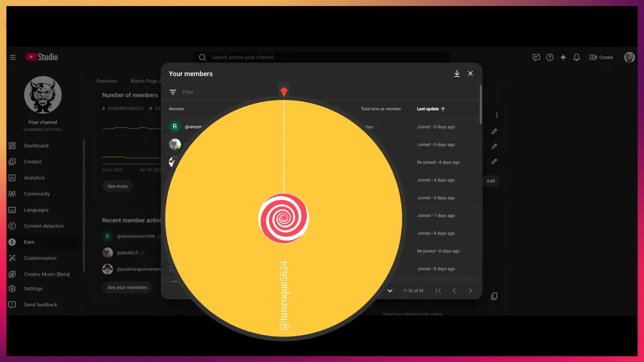Switch to the Overview tab

point(107,81)
